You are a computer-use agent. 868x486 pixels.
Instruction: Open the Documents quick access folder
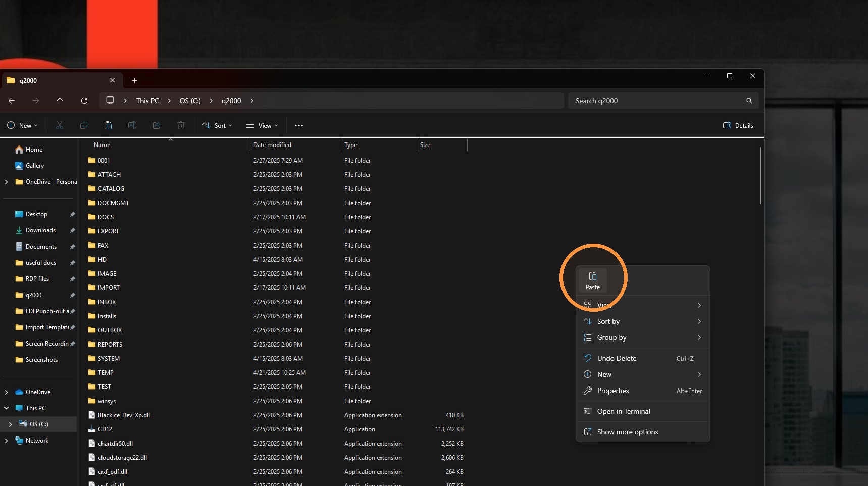pos(40,247)
